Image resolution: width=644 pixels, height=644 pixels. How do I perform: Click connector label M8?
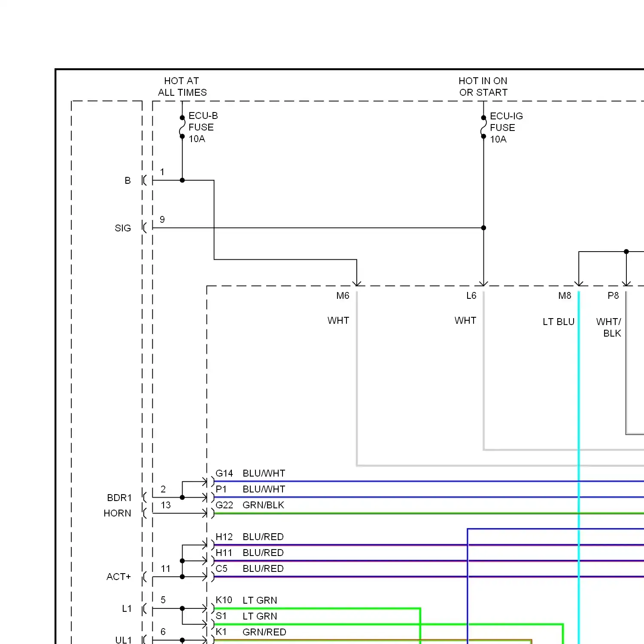coord(565,296)
